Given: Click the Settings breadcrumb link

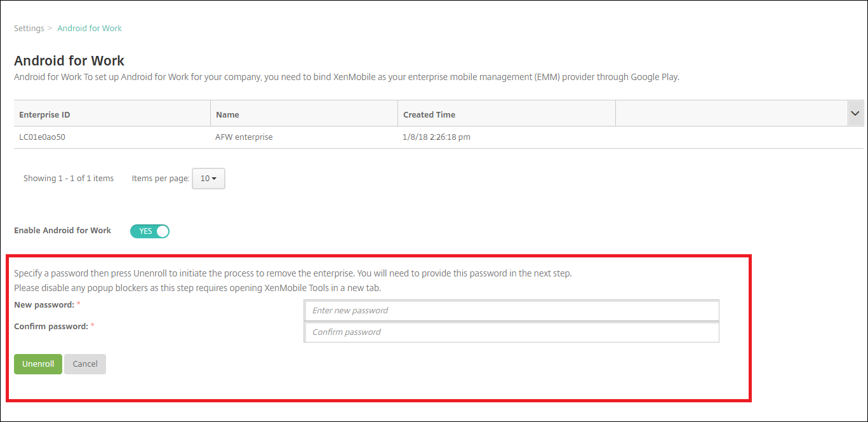Looking at the screenshot, I should pyautogui.click(x=29, y=29).
